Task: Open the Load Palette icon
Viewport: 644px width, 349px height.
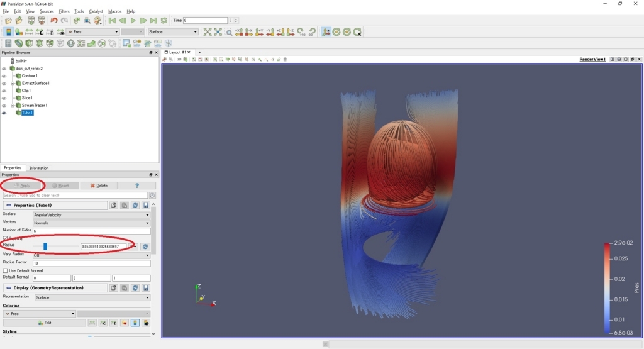Action: click(97, 21)
